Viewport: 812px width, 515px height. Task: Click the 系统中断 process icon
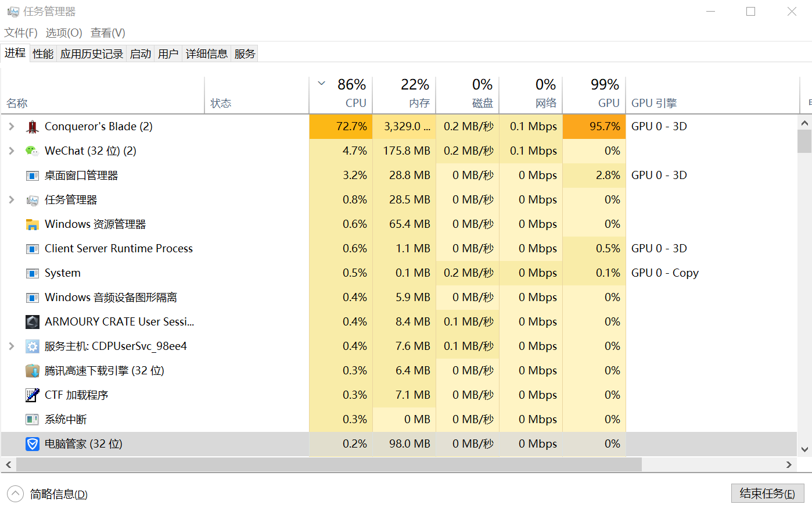[x=33, y=420]
